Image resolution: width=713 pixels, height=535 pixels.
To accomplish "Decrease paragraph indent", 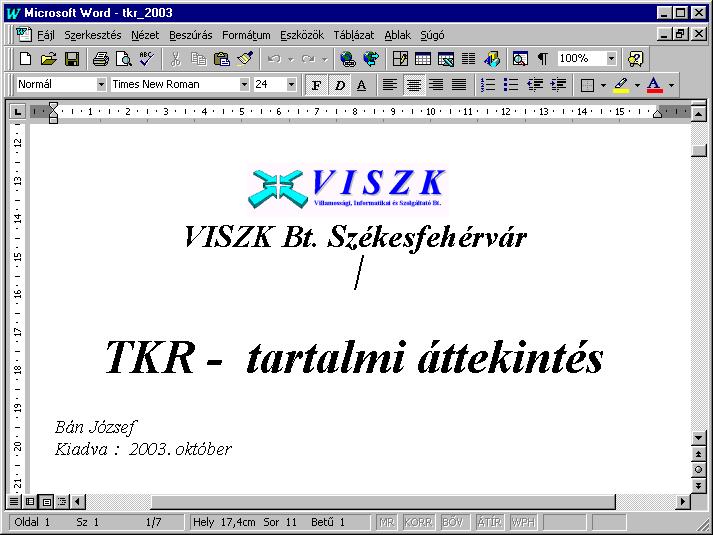I will tap(535, 85).
